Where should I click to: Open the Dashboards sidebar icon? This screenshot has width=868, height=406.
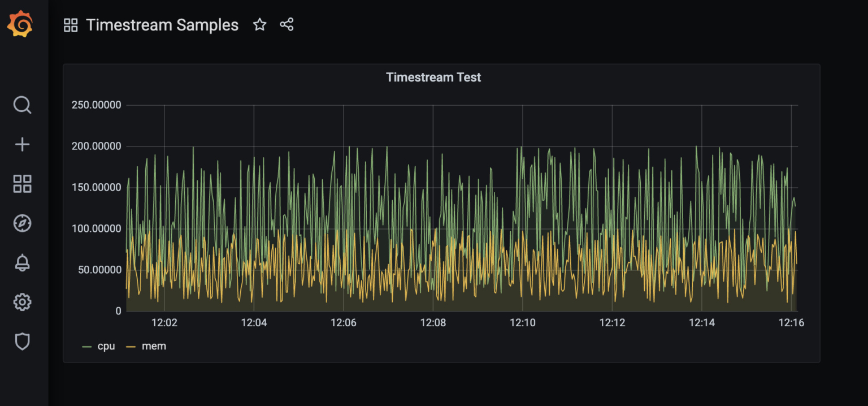pos(22,183)
